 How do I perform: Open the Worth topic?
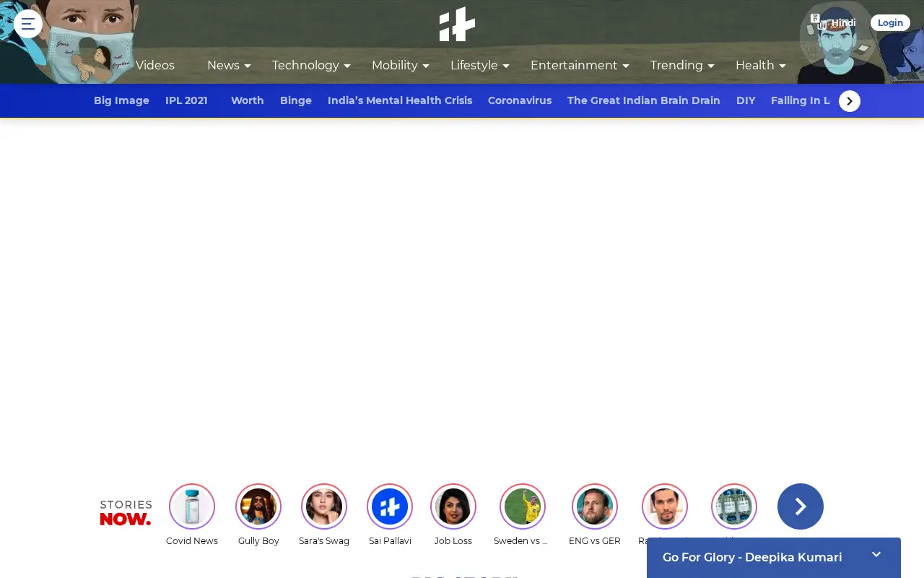point(247,100)
